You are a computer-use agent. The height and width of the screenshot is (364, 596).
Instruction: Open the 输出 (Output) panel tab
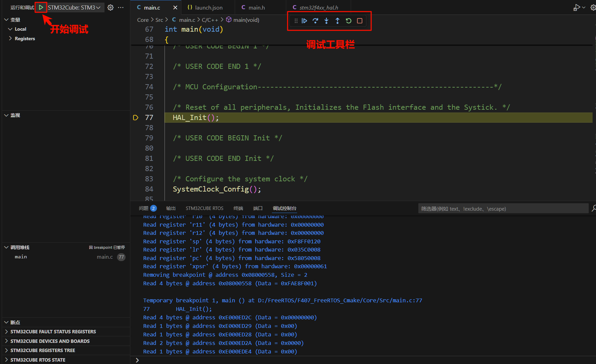171,208
